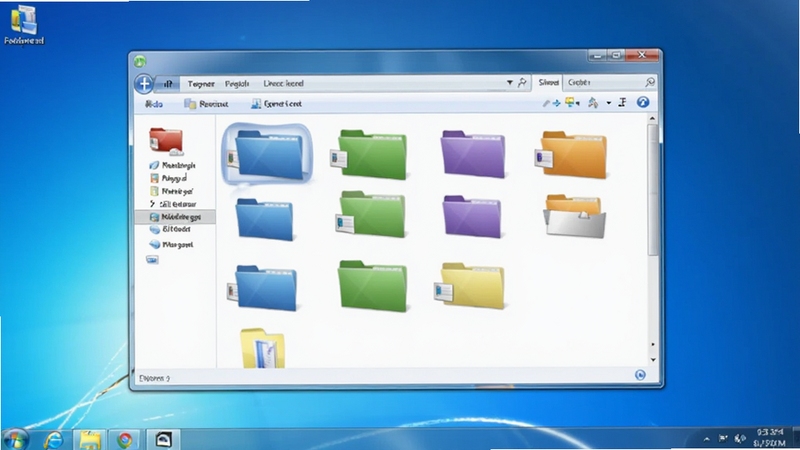The width and height of the screenshot is (800, 450).
Task: Click the yellow monitor view icon in toolbar
Action: (569, 103)
